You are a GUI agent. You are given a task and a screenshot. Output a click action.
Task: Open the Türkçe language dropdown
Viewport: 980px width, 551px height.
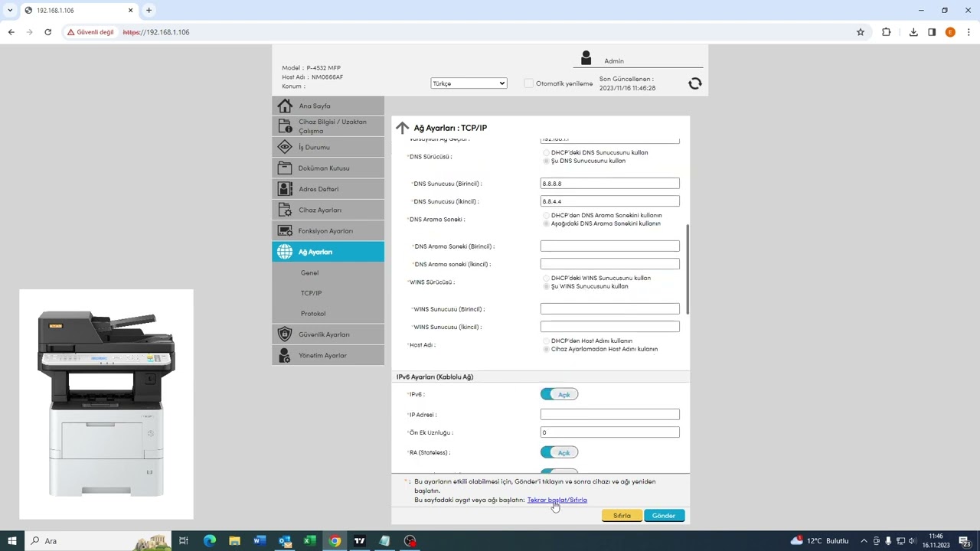pyautogui.click(x=469, y=83)
